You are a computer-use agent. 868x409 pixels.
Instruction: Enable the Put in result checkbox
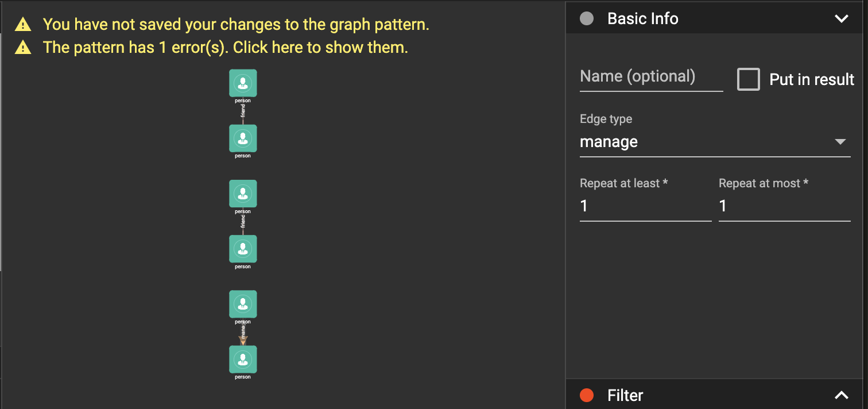pyautogui.click(x=748, y=79)
